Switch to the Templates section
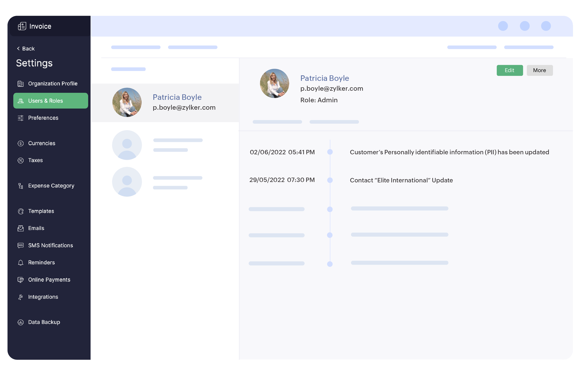Image resolution: width=588 pixels, height=371 pixels. (x=21, y=211)
